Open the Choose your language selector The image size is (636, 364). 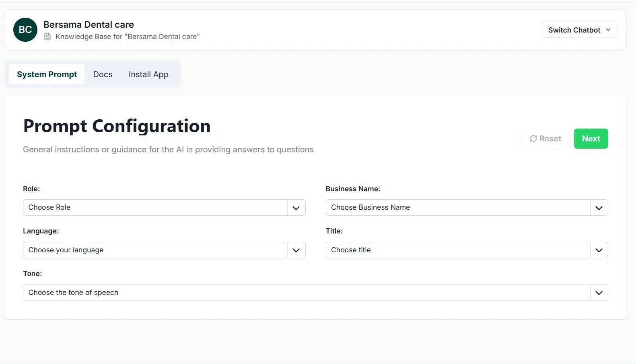click(155, 250)
